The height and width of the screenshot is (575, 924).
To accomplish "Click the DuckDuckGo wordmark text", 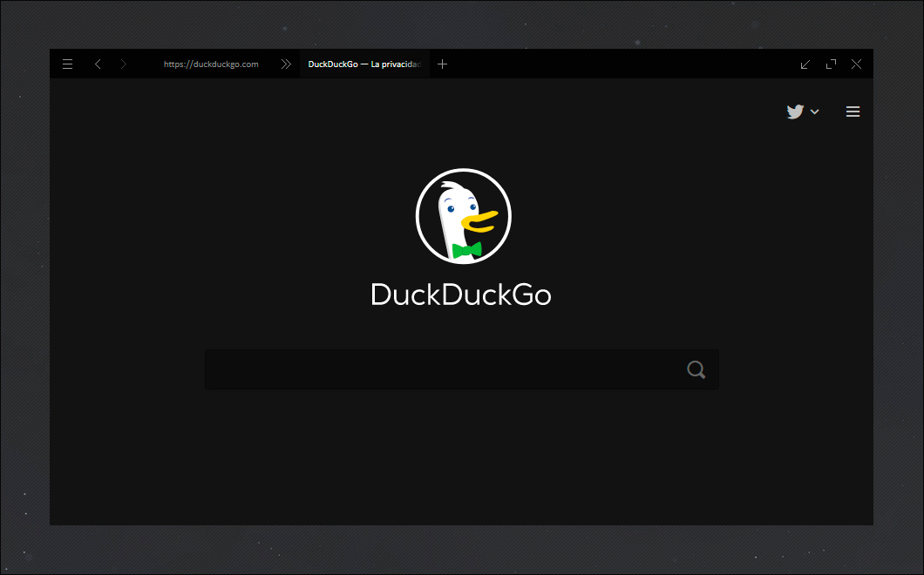I will pos(461,294).
